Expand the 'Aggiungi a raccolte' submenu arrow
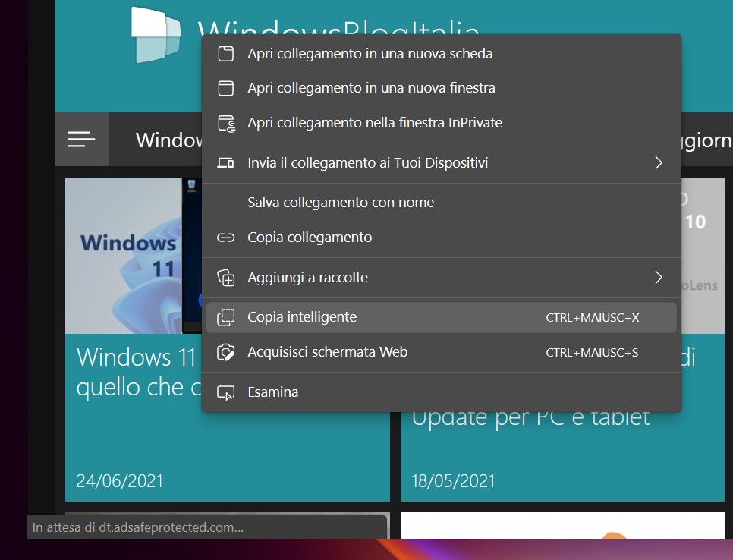 659,278
